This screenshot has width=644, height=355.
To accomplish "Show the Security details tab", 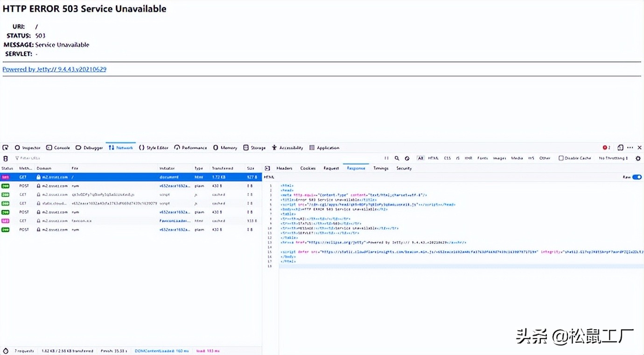I will [x=404, y=168].
